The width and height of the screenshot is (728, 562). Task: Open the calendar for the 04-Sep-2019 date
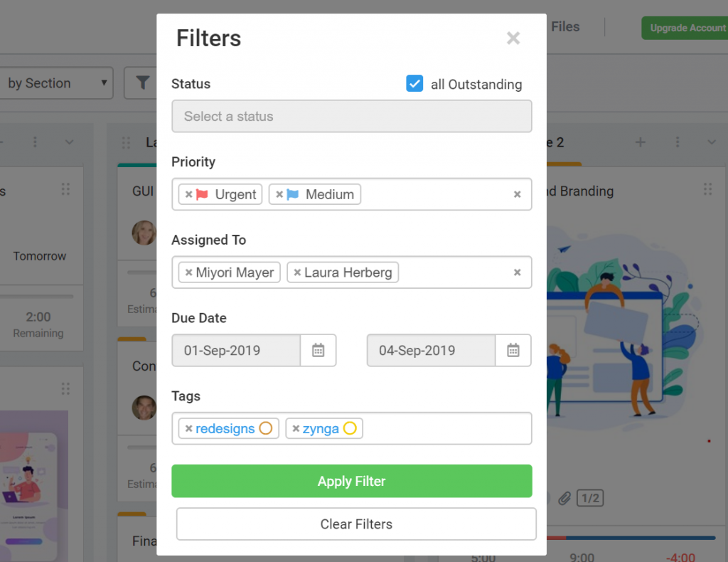coord(513,350)
